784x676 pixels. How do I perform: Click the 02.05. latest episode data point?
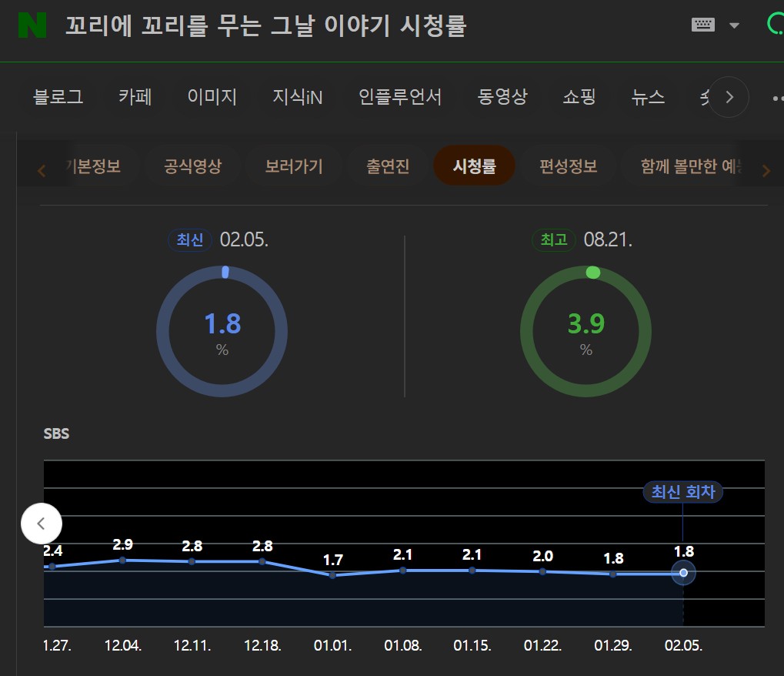(683, 573)
